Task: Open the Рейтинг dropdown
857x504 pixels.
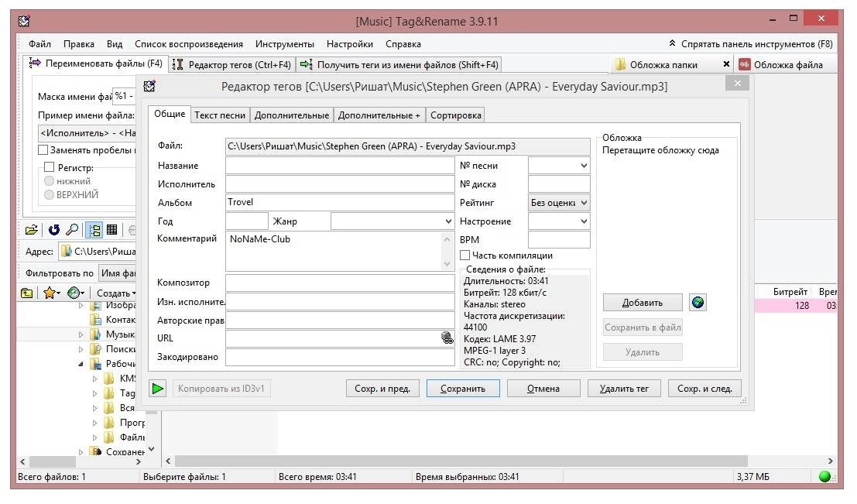Action: coord(584,203)
